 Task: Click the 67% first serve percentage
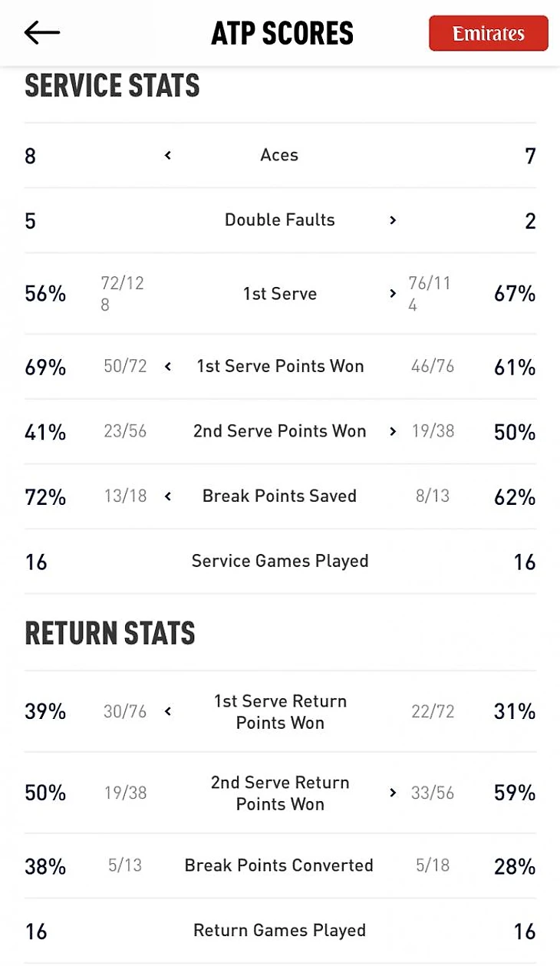(514, 294)
